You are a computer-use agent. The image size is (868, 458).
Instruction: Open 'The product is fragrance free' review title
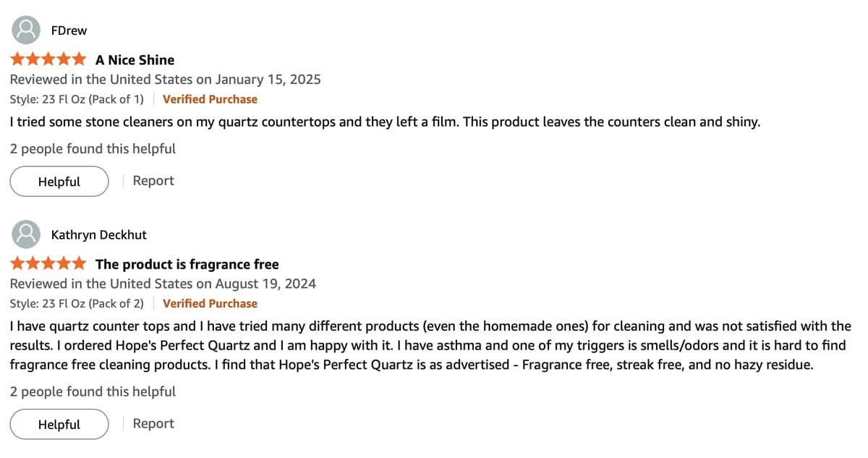[x=187, y=264]
